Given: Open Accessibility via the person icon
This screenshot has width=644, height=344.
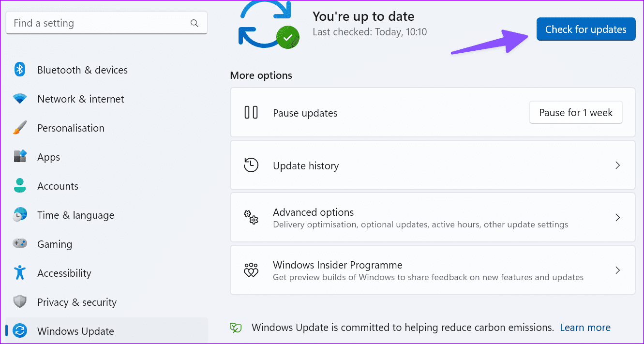Looking at the screenshot, I should pos(19,273).
